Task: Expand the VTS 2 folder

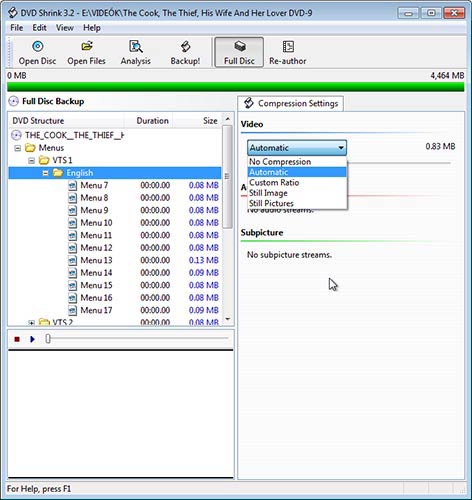Action: [x=31, y=322]
